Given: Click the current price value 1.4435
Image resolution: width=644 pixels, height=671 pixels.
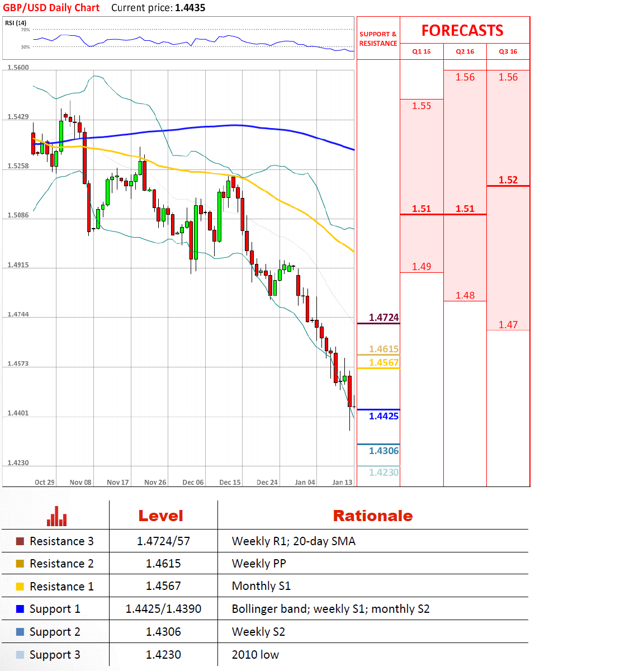Looking at the screenshot, I should click(x=190, y=8).
